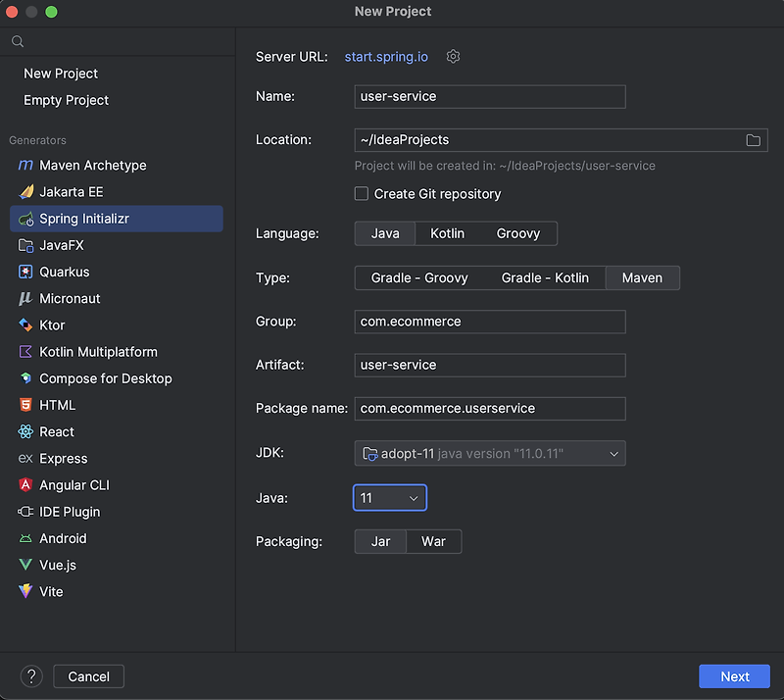The width and height of the screenshot is (784, 700).
Task: Choose Gradle - Kotlin build type
Action: pyautogui.click(x=545, y=277)
